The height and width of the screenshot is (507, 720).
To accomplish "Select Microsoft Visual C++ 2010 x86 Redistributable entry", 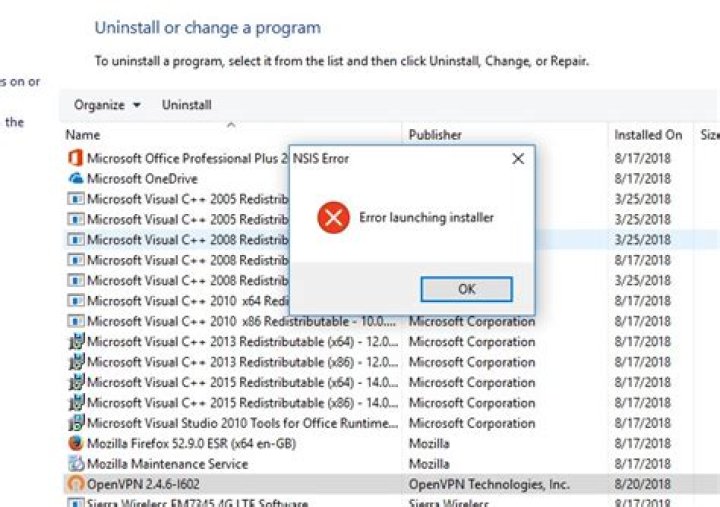I will coord(242,321).
